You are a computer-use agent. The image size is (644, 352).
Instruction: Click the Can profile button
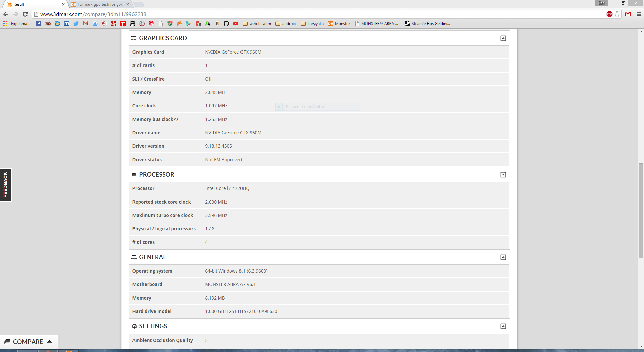pyautogui.click(x=602, y=3)
